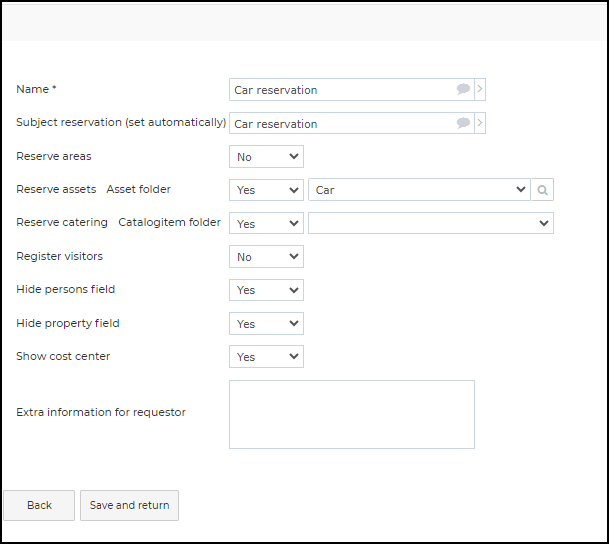Click the 'Catalogitem folder' label
The height and width of the screenshot is (544, 609).
coord(169,222)
